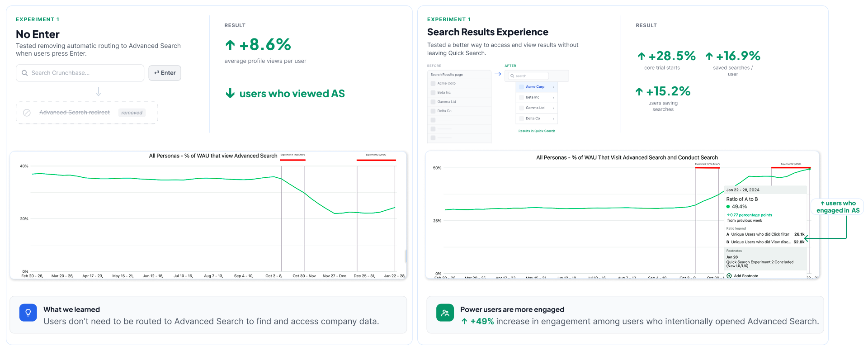Click the magnifier icon in the After search box

[512, 76]
